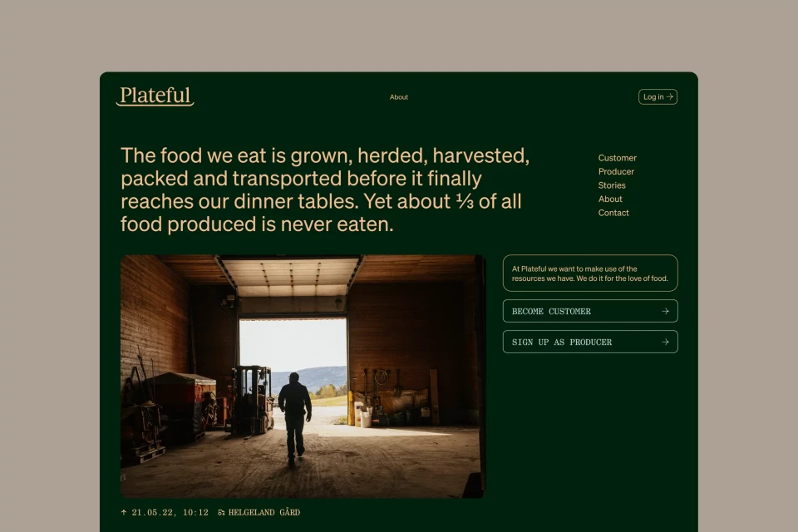Screen dimensions: 798x532
Task: Click the 21.05.22, 10:12 timestamp
Action: click(170, 513)
